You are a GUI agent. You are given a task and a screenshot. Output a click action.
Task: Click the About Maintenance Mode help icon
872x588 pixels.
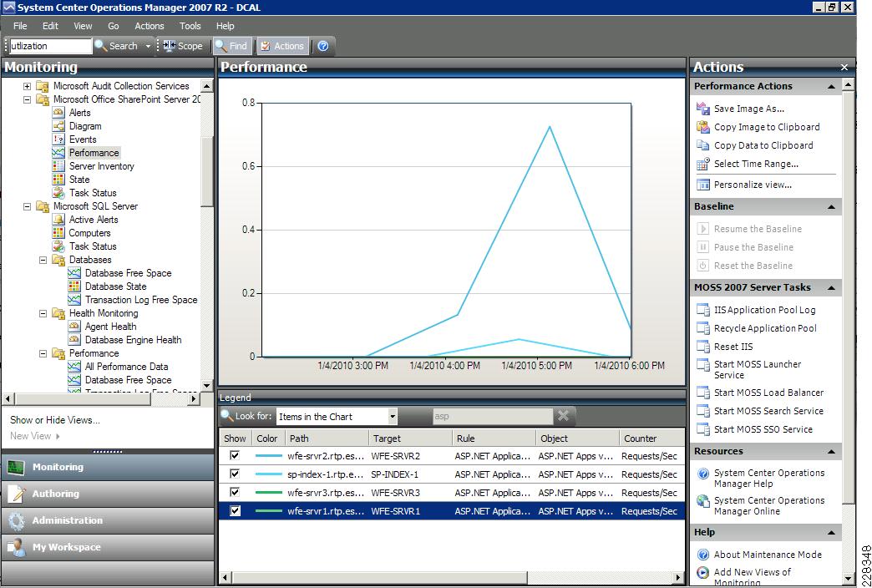pyautogui.click(x=703, y=555)
